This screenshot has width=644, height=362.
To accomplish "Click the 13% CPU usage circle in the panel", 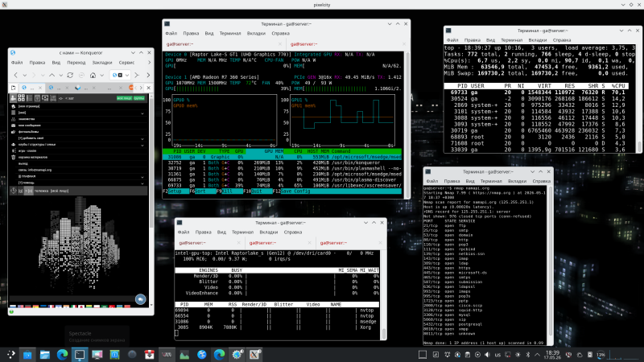I will 601,355.
